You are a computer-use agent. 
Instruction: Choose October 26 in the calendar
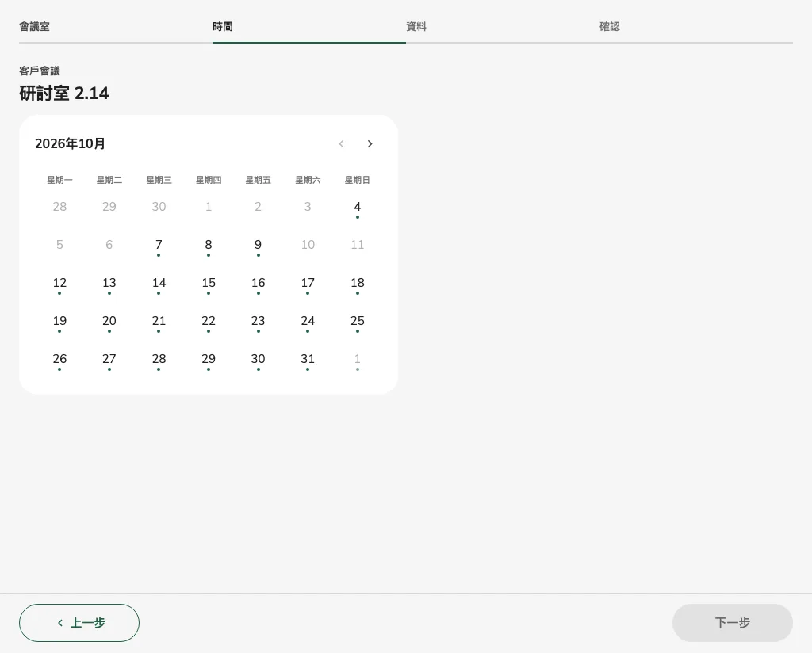click(59, 359)
